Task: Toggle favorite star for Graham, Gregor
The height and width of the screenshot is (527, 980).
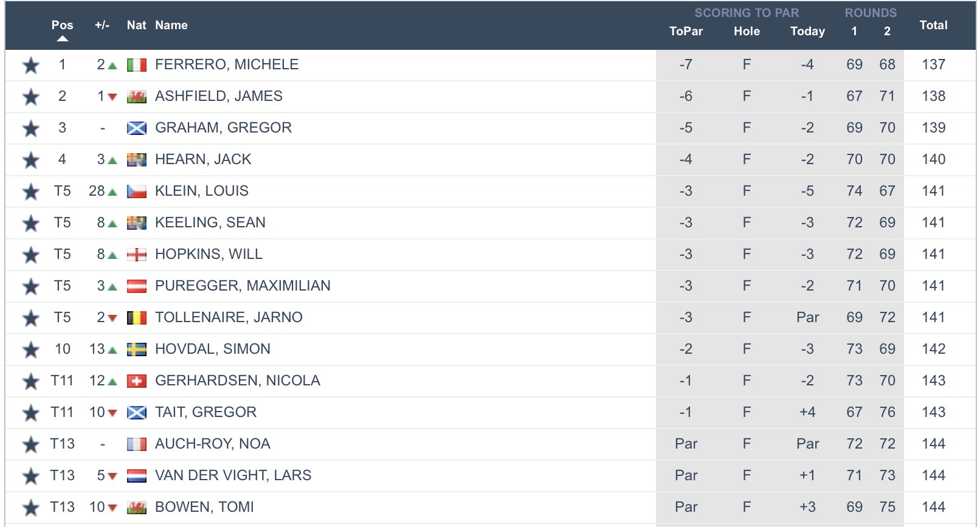Action: pyautogui.click(x=30, y=128)
